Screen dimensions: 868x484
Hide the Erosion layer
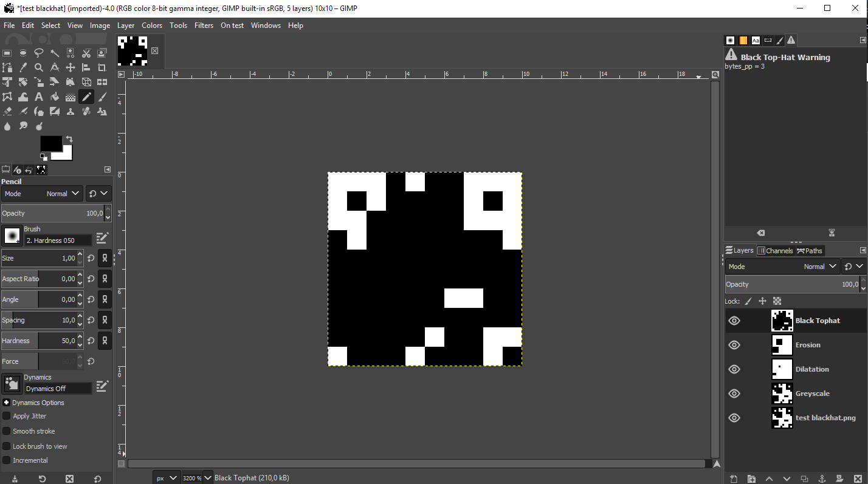tap(734, 345)
